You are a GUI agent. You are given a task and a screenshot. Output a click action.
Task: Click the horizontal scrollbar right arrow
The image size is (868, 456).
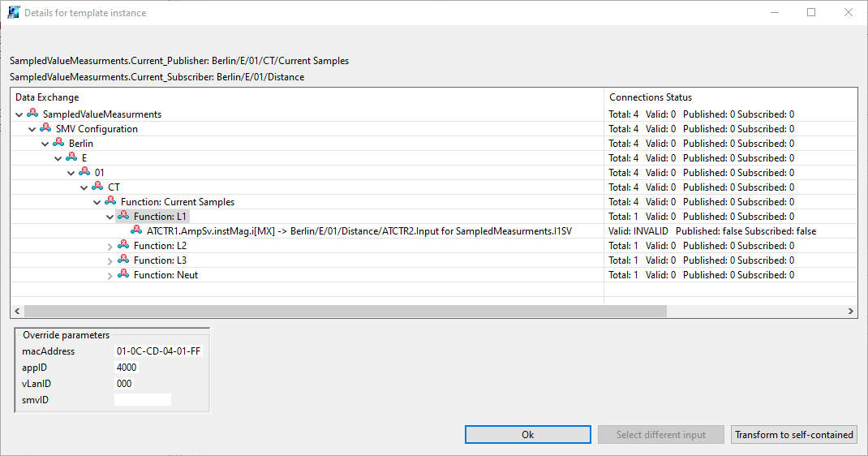pyautogui.click(x=850, y=311)
